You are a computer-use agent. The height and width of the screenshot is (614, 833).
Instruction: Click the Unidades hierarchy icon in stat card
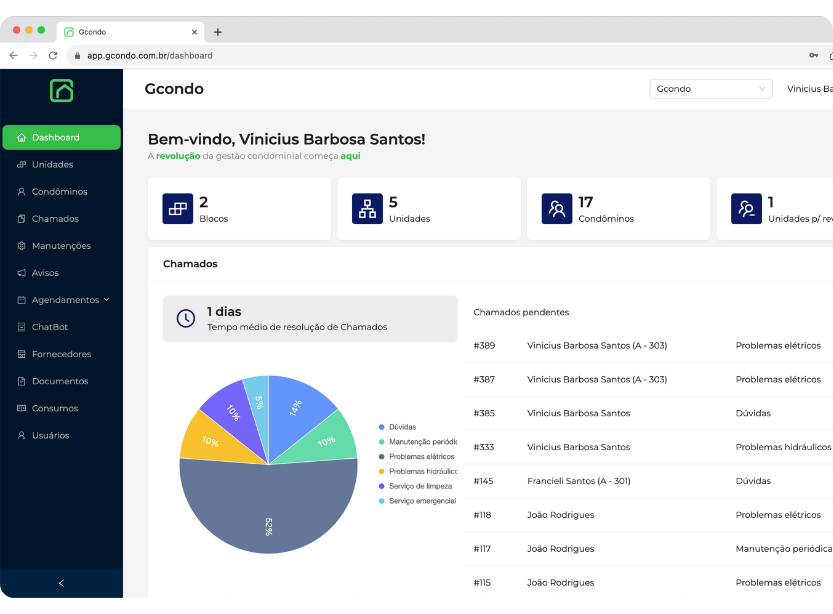367,208
